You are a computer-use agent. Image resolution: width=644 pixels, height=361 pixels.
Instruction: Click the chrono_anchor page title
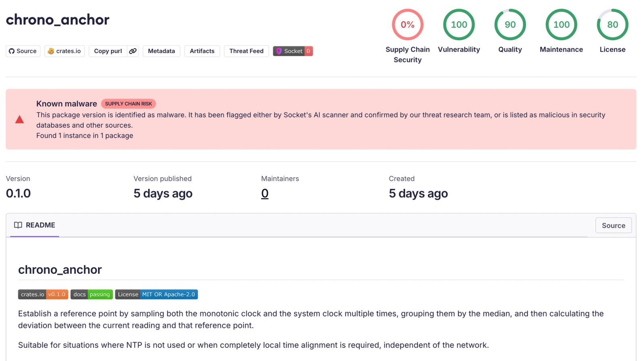58,20
